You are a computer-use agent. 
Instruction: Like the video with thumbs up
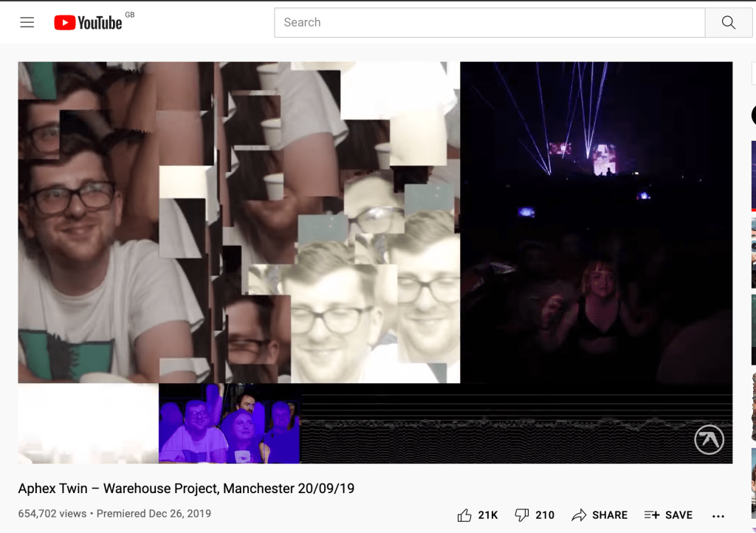tap(464, 515)
